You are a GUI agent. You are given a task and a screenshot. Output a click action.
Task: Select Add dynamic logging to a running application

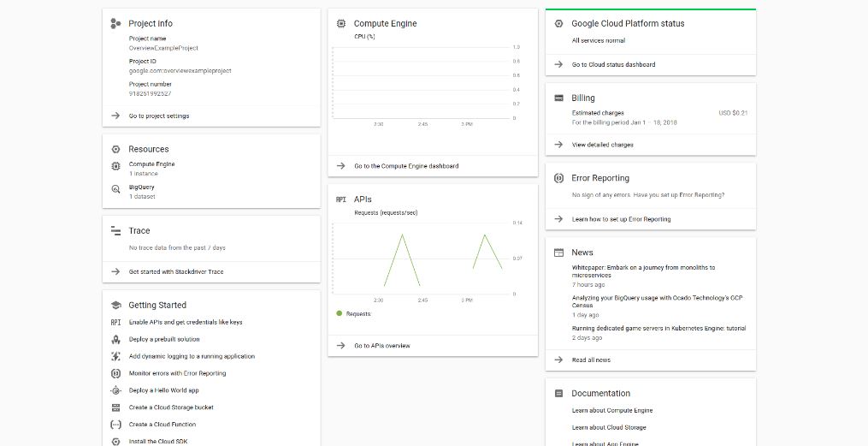[192, 356]
